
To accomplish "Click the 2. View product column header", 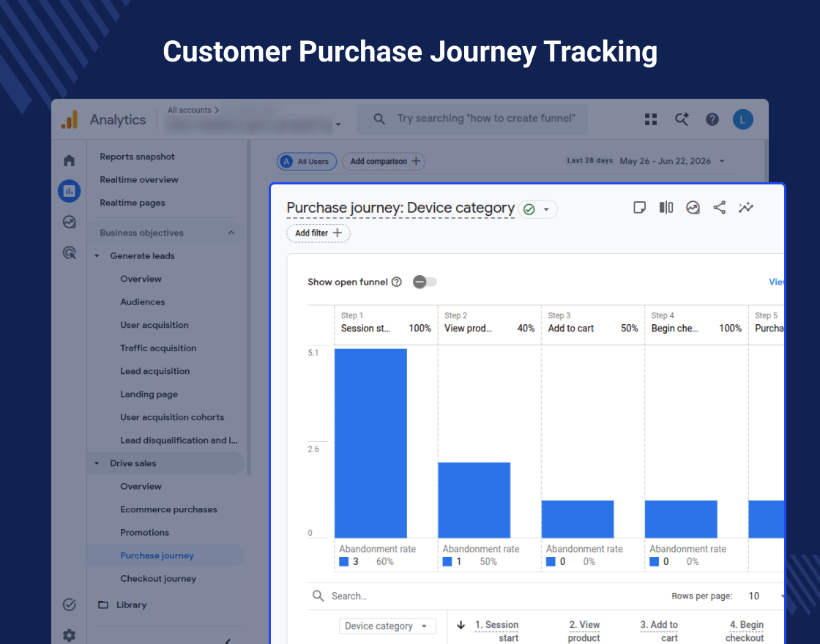I will (x=584, y=632).
